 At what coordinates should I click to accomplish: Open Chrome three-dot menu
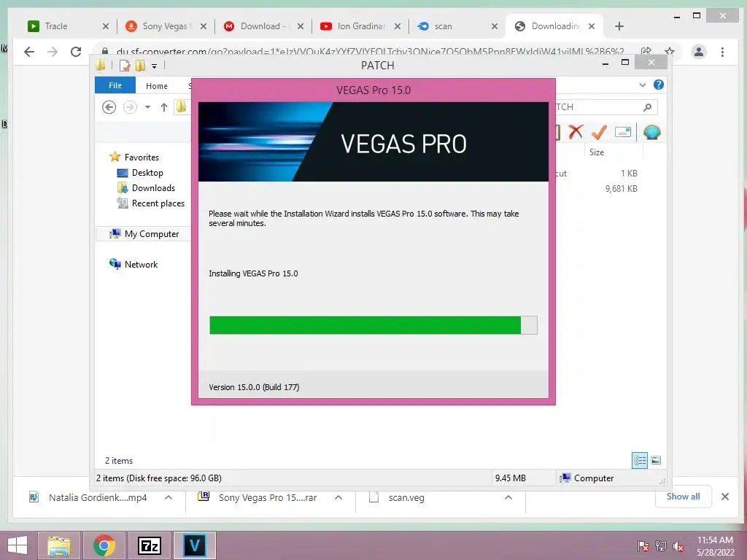tap(723, 52)
